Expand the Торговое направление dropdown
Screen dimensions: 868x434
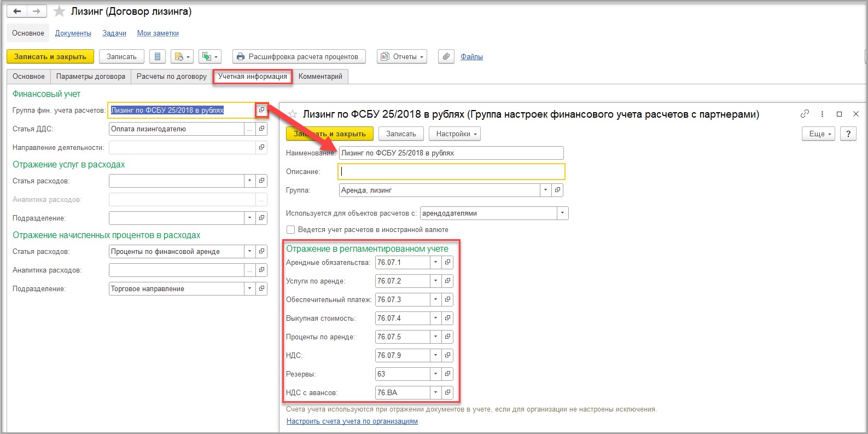point(249,288)
